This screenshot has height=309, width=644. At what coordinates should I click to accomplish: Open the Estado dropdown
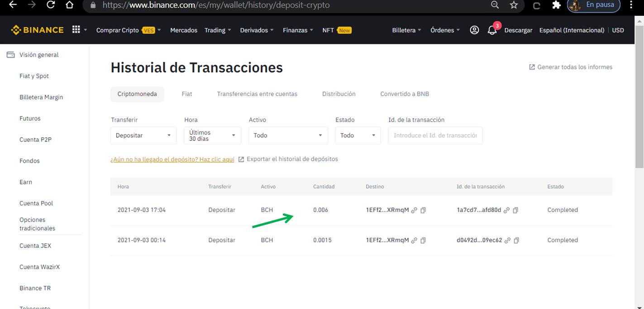pos(358,135)
